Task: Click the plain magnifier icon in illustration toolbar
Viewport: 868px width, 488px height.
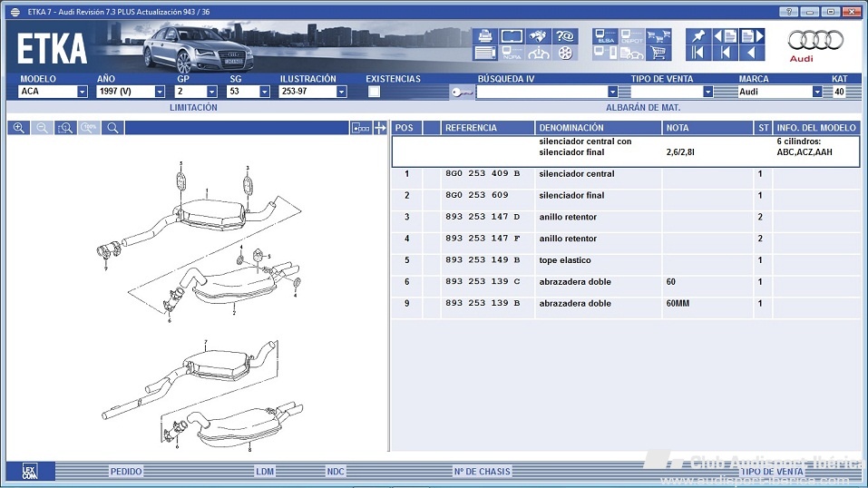Action: point(112,128)
